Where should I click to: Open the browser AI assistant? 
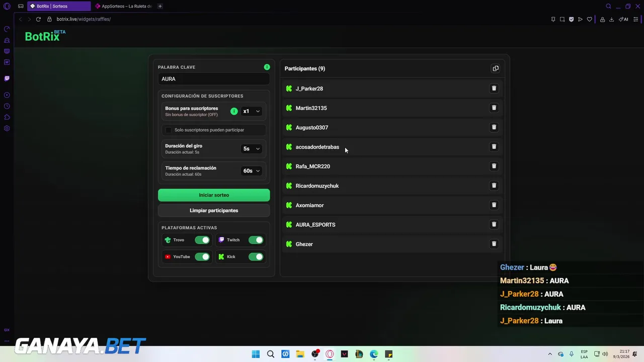624,19
